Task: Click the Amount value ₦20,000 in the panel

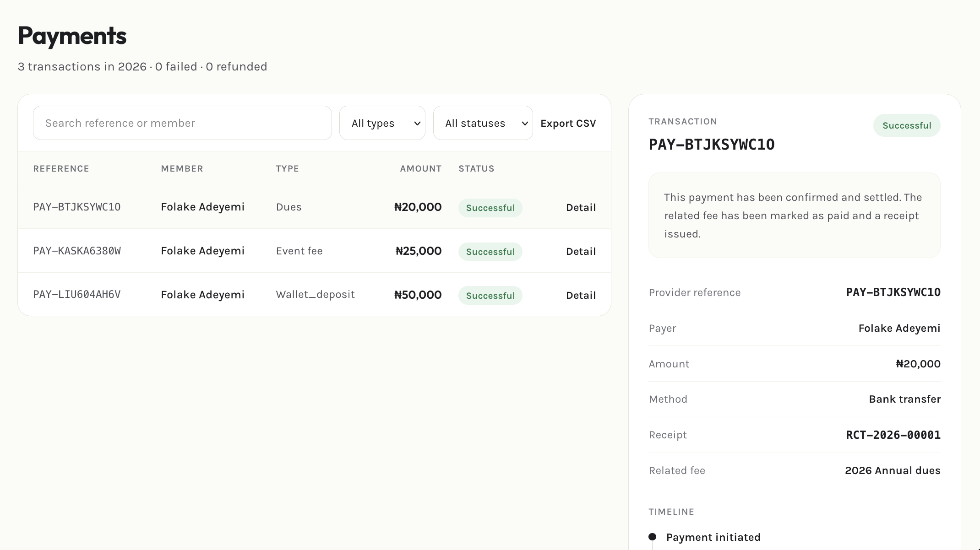Action: [918, 364]
